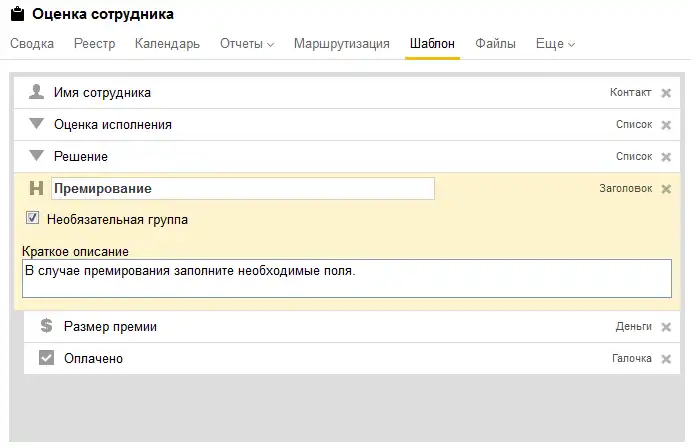Click the list triangle icon for Оценка исполнения

point(36,124)
